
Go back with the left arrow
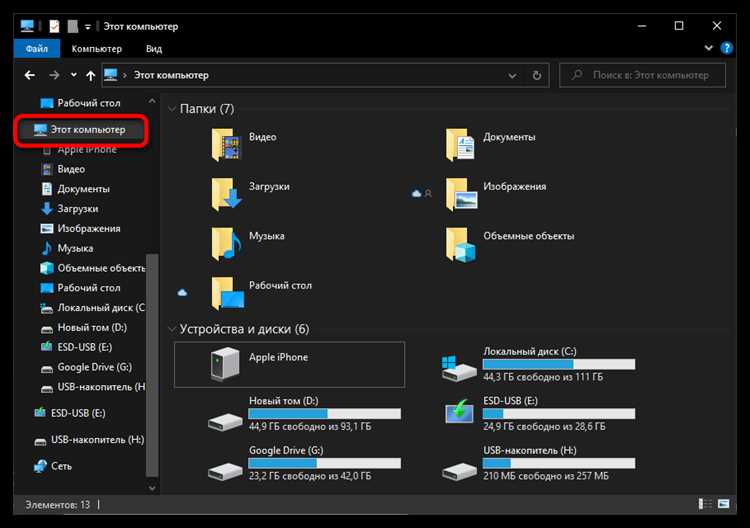click(x=30, y=75)
